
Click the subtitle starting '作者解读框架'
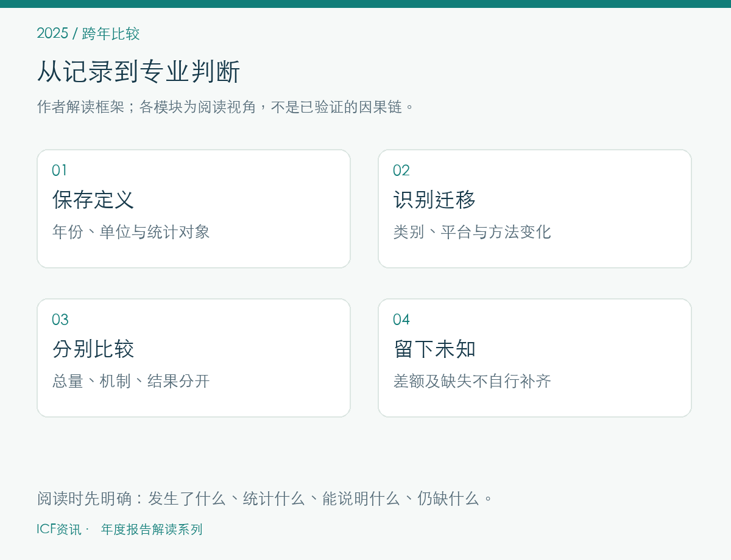pyautogui.click(x=226, y=107)
